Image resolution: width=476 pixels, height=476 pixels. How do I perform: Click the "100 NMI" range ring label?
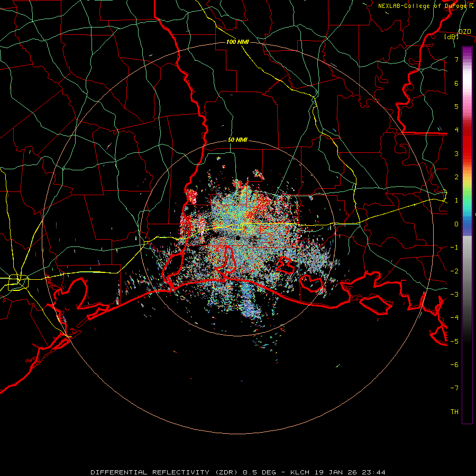tap(237, 42)
